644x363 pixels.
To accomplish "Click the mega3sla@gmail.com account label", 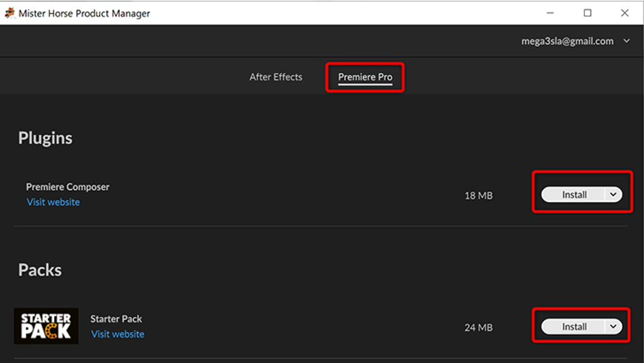I will (x=567, y=41).
